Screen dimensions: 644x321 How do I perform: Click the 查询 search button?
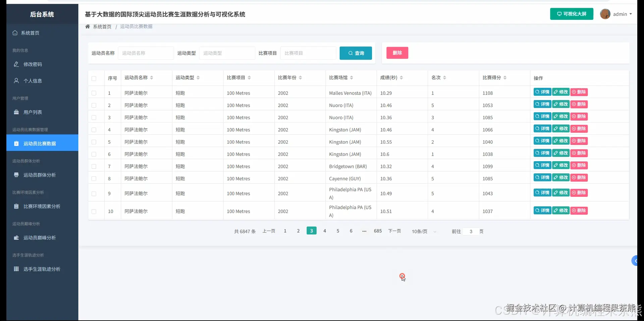(356, 53)
